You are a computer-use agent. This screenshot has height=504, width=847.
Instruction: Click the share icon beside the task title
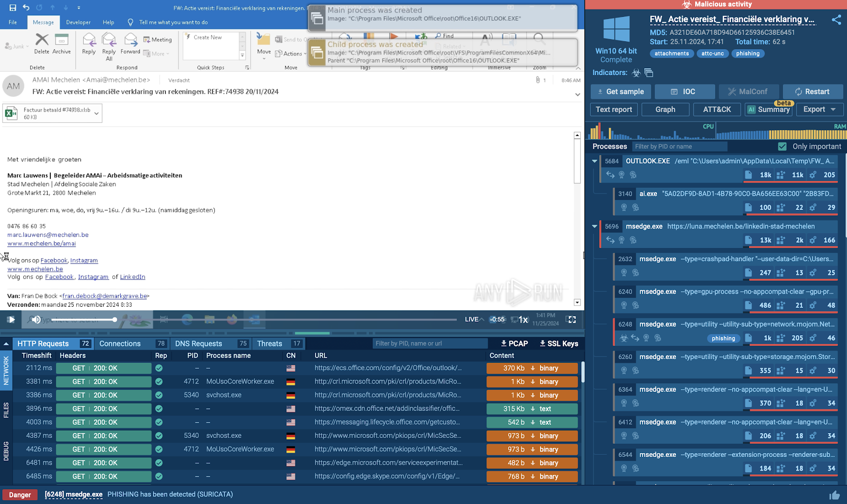836,20
